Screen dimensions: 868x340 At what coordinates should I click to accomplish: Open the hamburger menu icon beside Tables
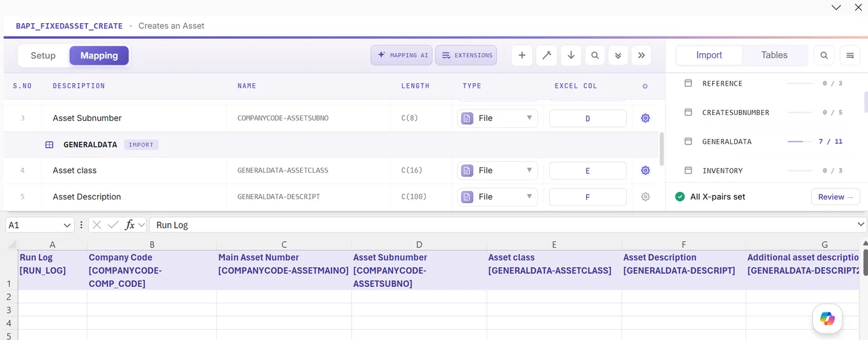[850, 56]
